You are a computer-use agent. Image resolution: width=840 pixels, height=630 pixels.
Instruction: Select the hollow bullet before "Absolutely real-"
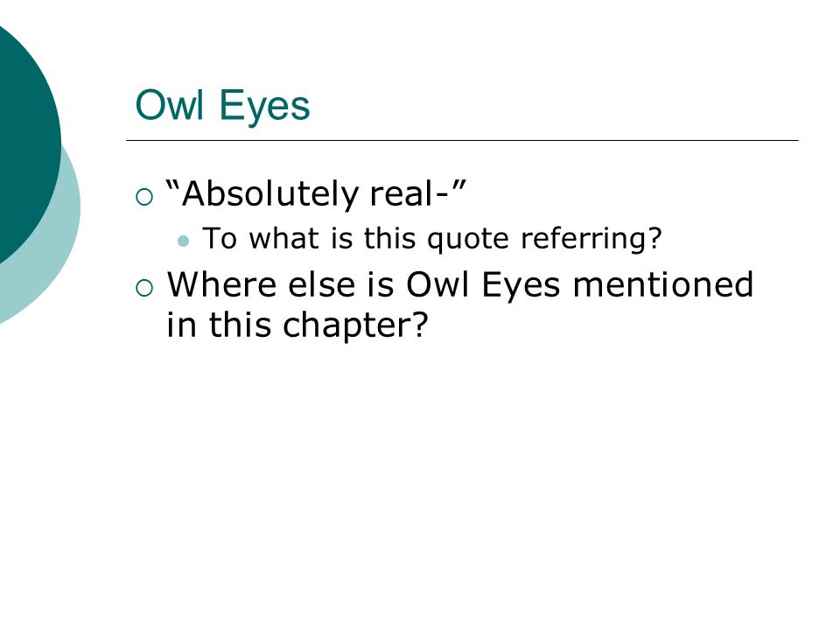[144, 197]
